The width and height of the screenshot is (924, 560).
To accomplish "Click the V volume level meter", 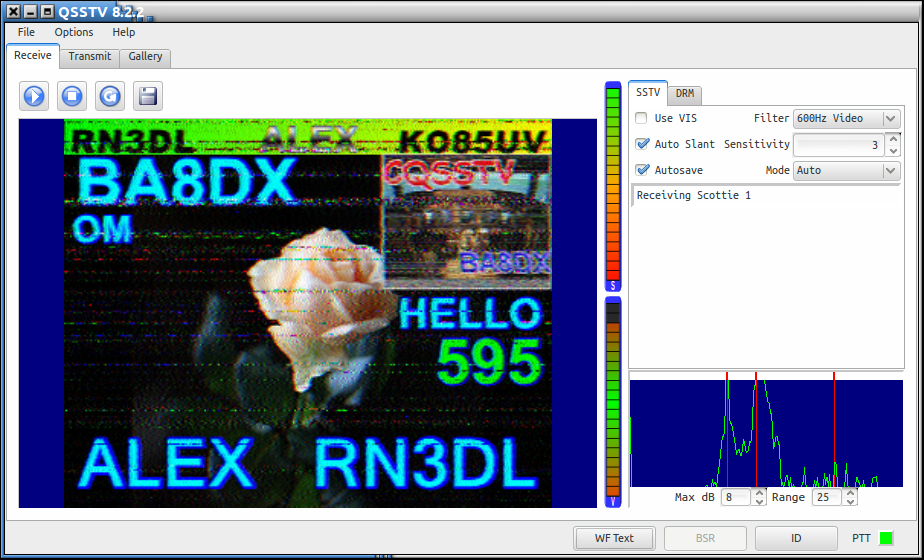I will (x=613, y=402).
